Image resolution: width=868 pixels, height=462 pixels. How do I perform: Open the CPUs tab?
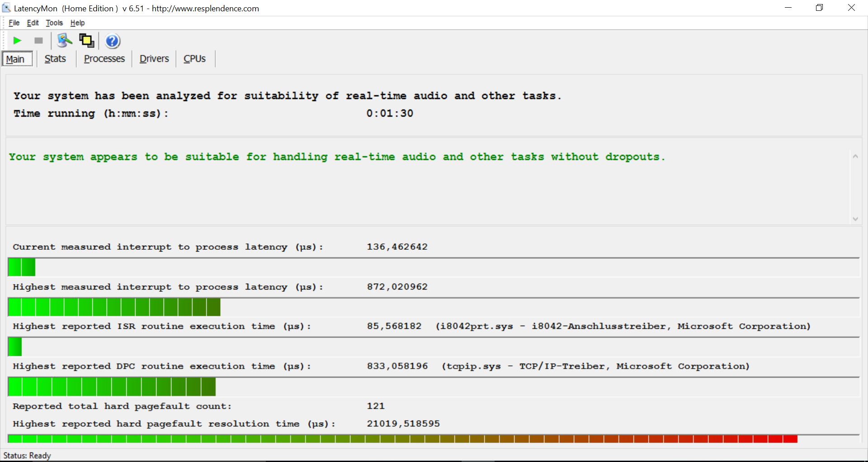pos(194,59)
